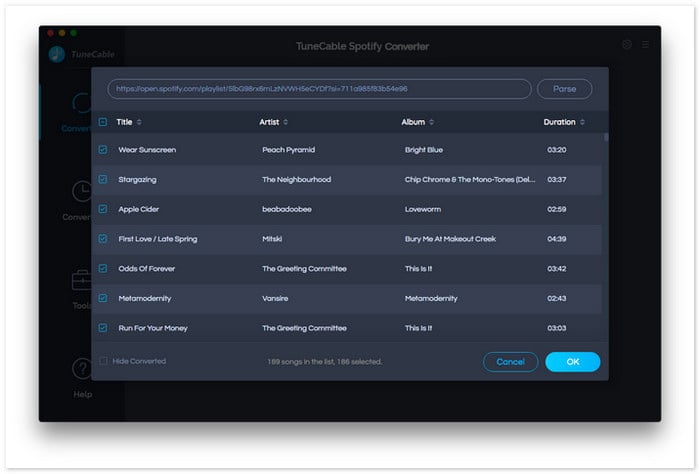Select the Odds Of Forever title
This screenshot has height=474, width=700.
[146, 269]
